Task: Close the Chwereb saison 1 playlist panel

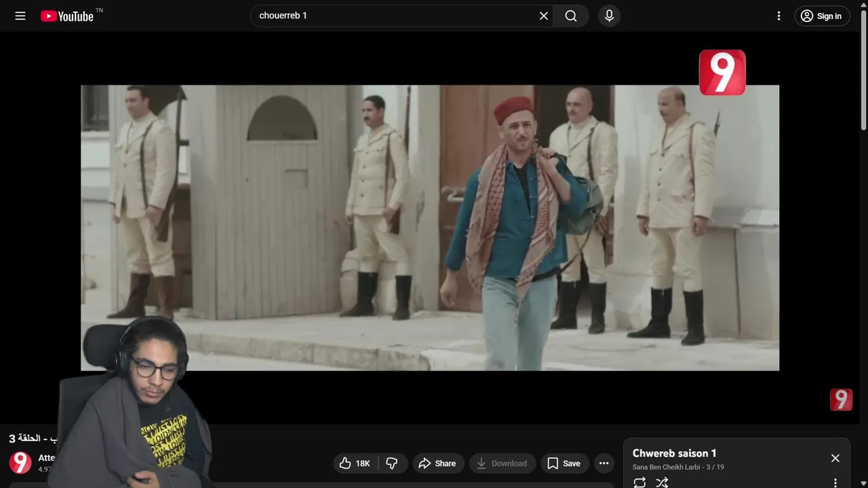Action: click(x=835, y=458)
